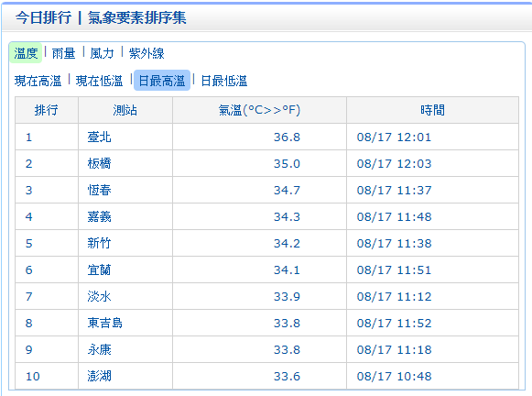Open the 恆春 station link

[99, 190]
